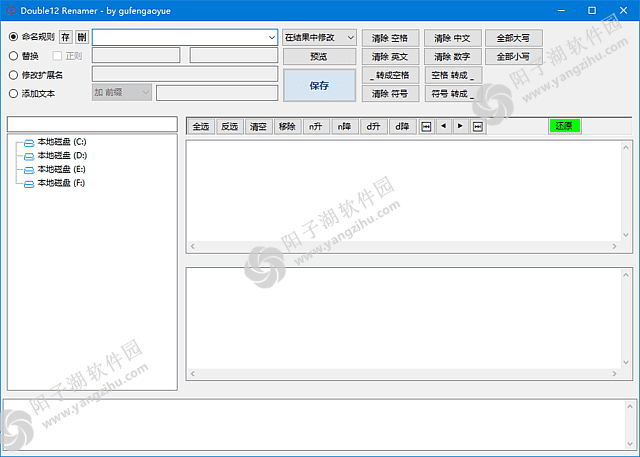Maximize the Double12 Renamer window

[592, 11]
